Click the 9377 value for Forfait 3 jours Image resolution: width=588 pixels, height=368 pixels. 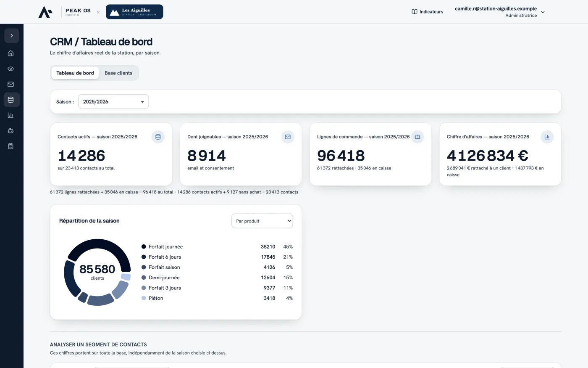point(269,288)
